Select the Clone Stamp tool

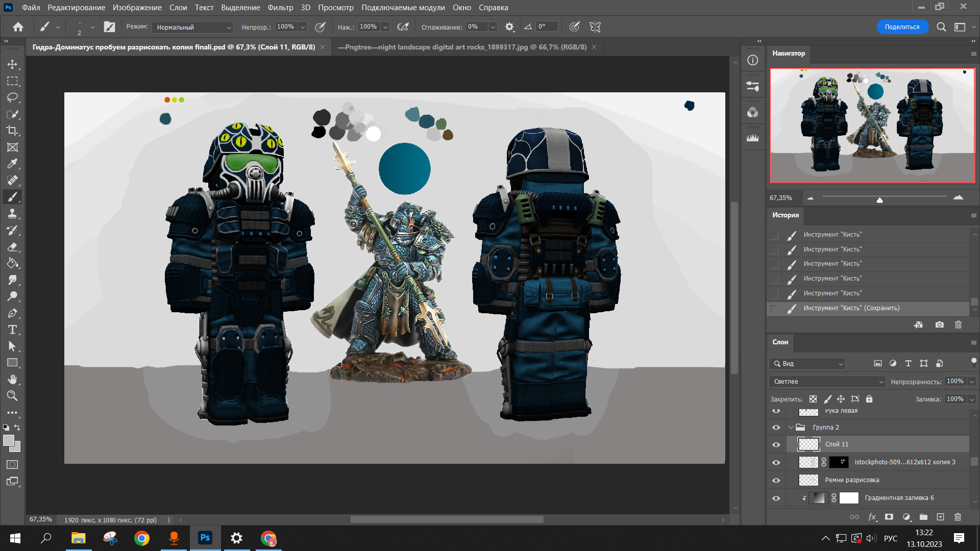[12, 214]
